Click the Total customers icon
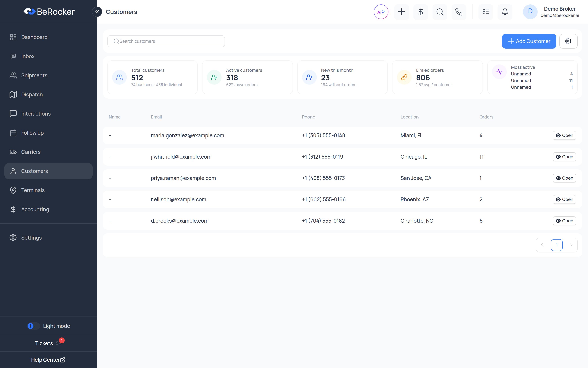Viewport: 588px width, 368px height. 119,77
